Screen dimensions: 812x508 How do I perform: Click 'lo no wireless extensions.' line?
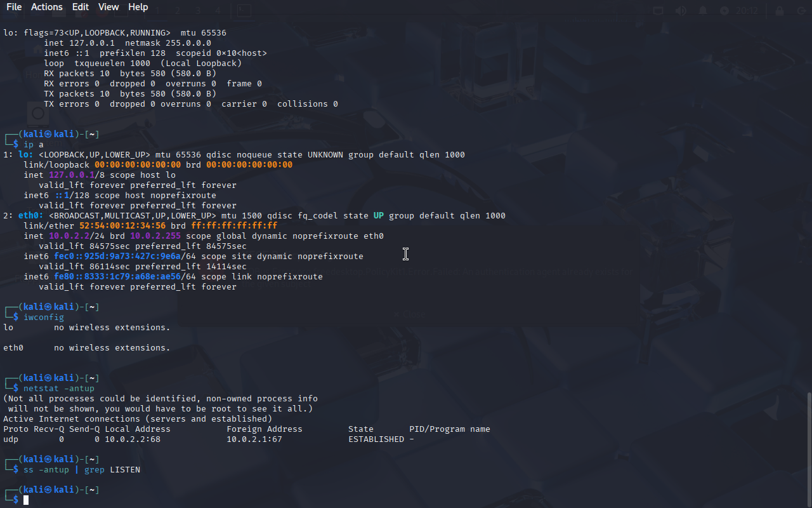(x=87, y=328)
